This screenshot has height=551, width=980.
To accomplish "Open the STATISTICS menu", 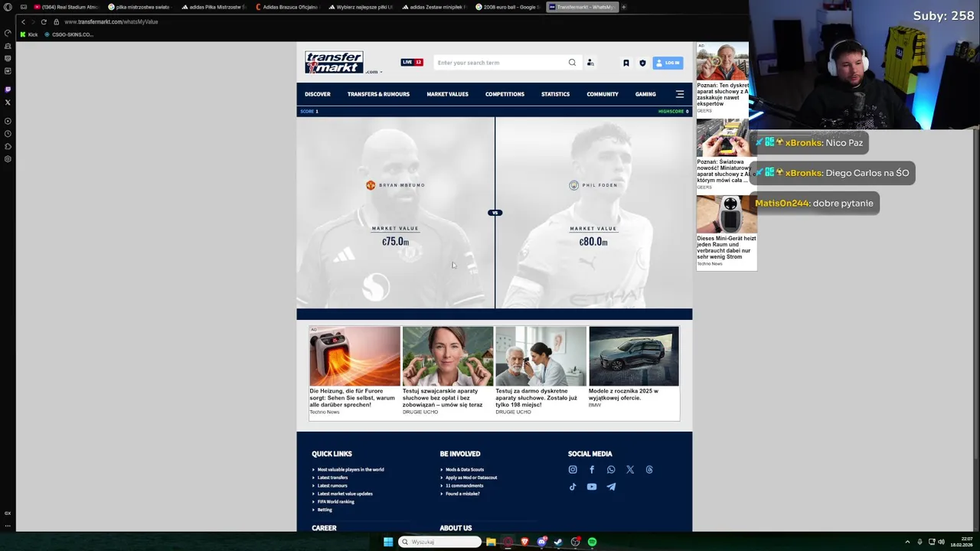I will (555, 94).
